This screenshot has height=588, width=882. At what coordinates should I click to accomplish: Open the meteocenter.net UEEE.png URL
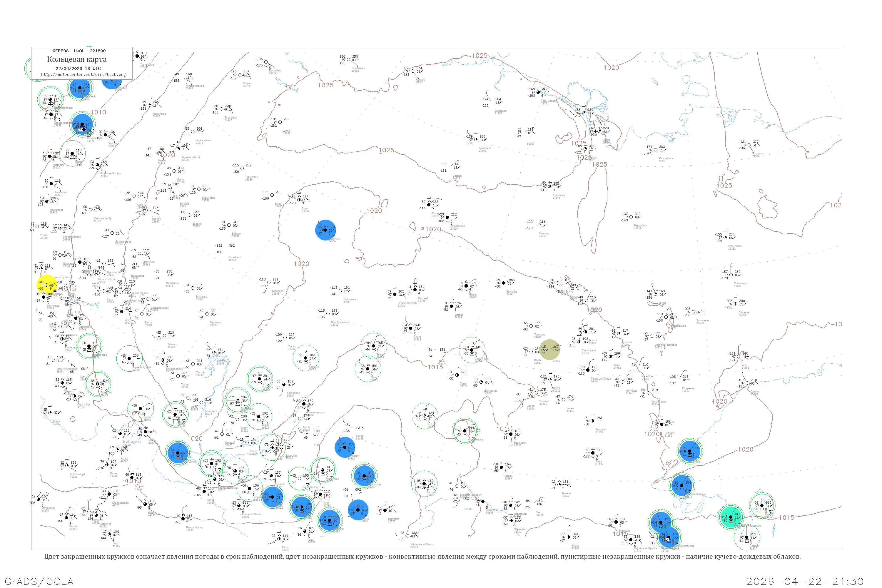(83, 74)
